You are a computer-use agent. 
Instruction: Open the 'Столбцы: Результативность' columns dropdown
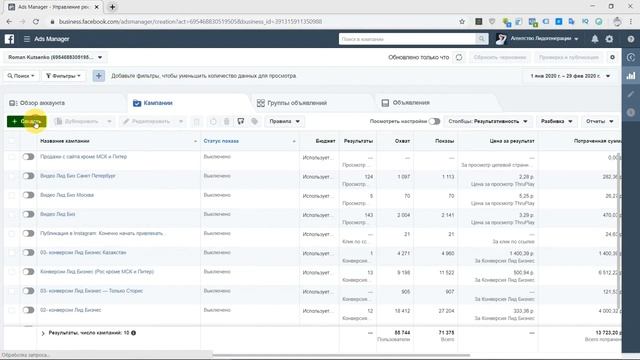coord(488,121)
